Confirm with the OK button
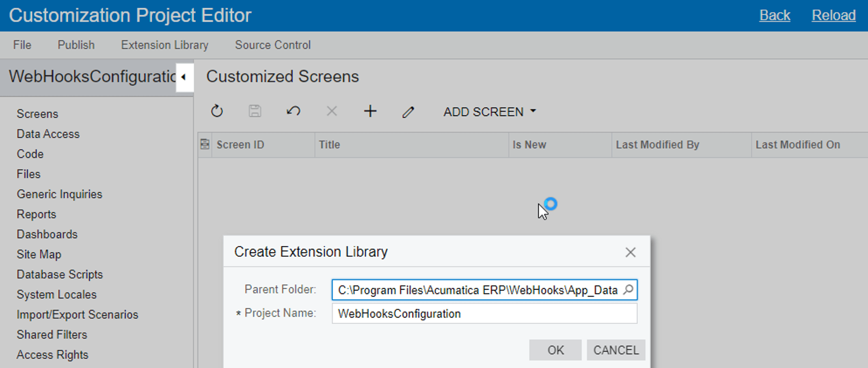This screenshot has height=368, width=868. 555,350
